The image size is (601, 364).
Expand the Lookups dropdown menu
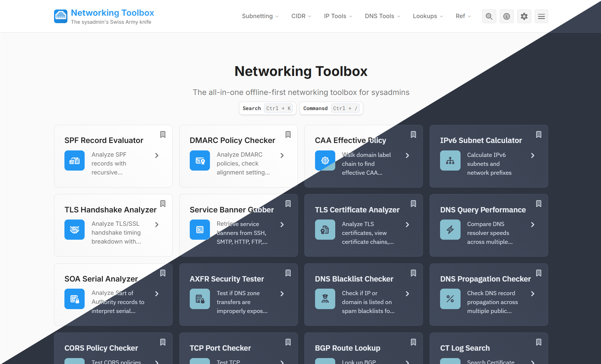pos(427,16)
